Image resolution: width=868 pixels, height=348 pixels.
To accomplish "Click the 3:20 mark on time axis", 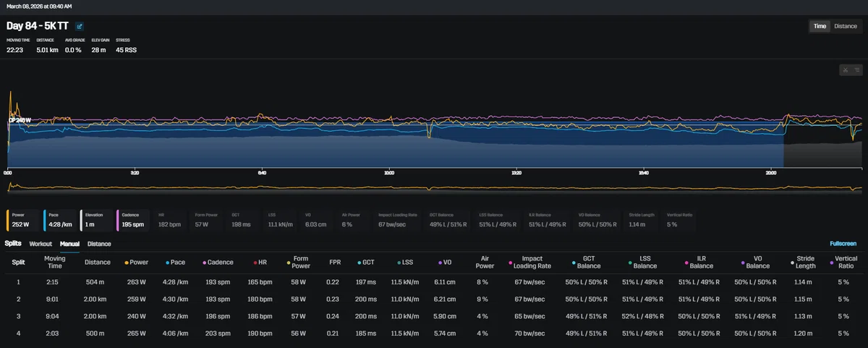I will pos(135,174).
